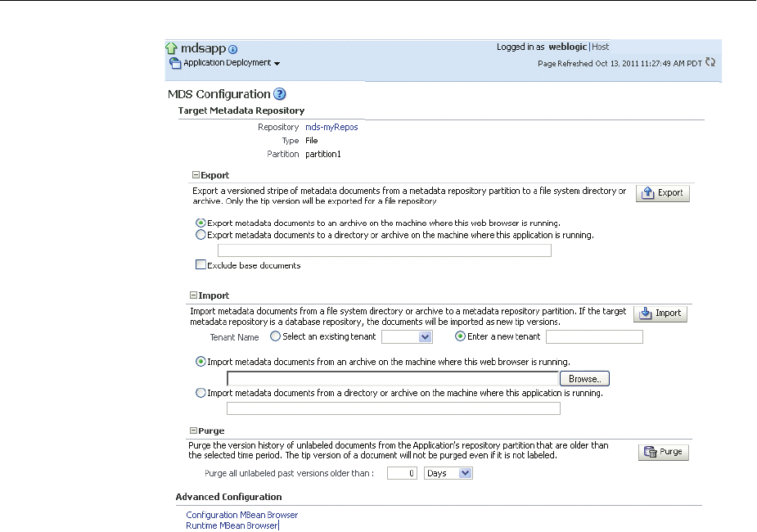The width and height of the screenshot is (757, 532).
Task: Open Runtime MBean Browser link
Action: (232, 525)
